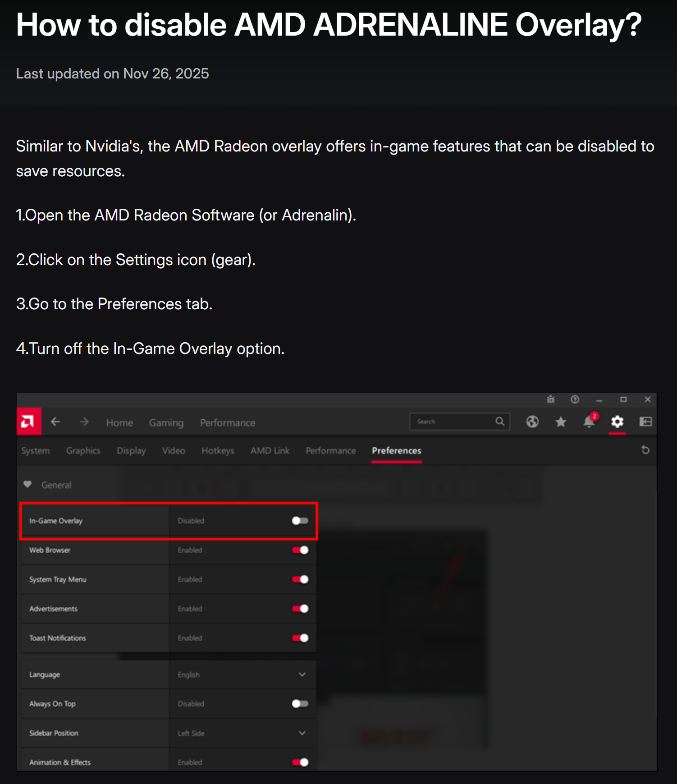Open the Gaming menu
677x784 pixels.
coord(166,423)
